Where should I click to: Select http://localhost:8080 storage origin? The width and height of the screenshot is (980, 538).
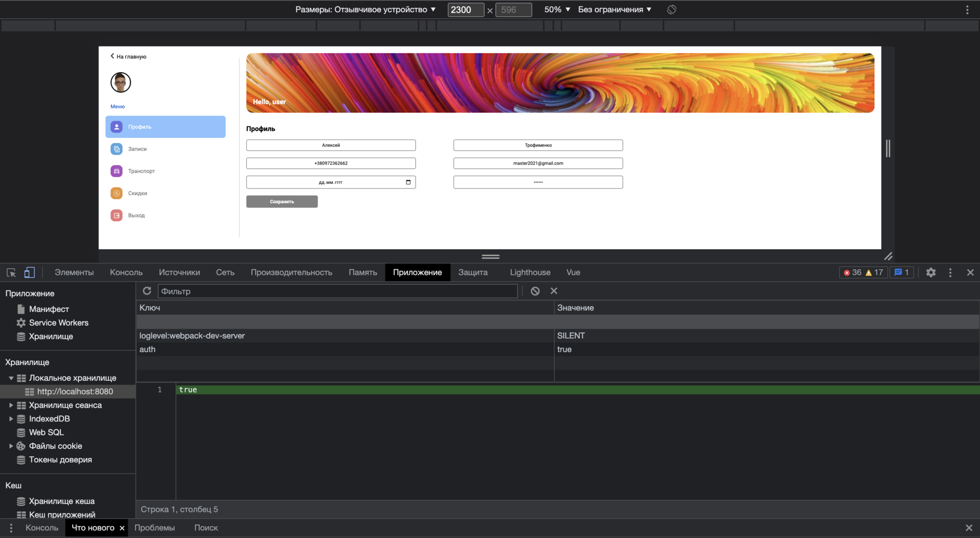[x=75, y=392]
